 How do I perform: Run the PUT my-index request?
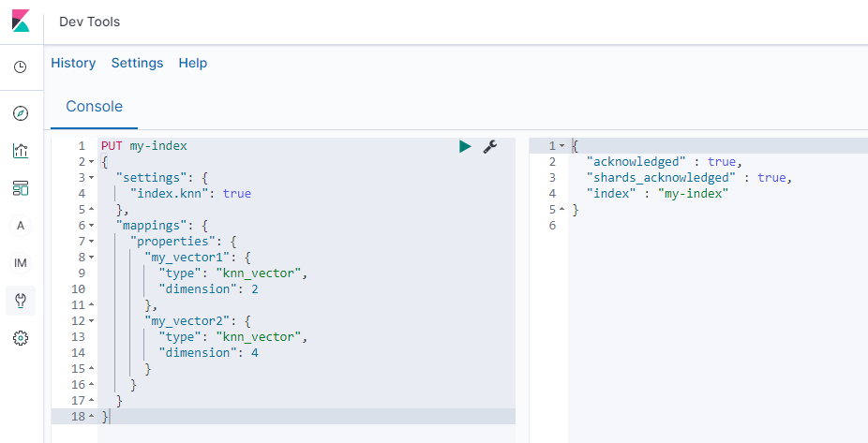(465, 146)
